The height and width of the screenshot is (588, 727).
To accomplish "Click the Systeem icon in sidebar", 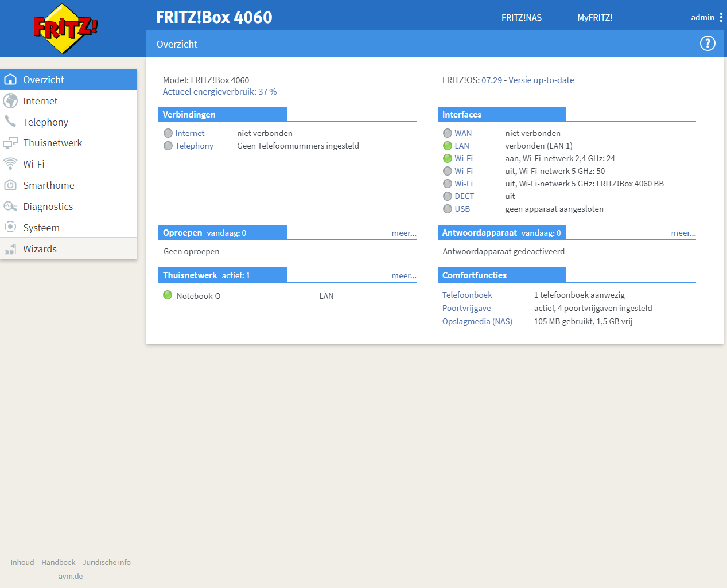I will 10,227.
